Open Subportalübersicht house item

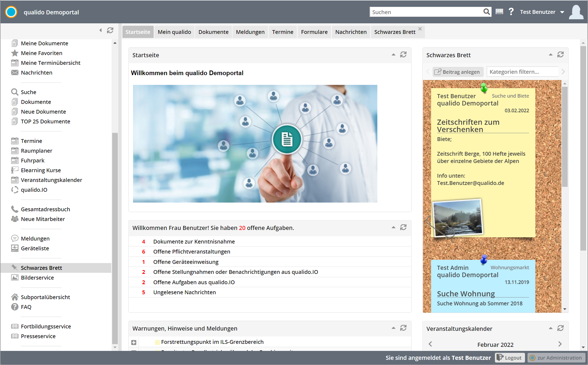tap(41, 297)
